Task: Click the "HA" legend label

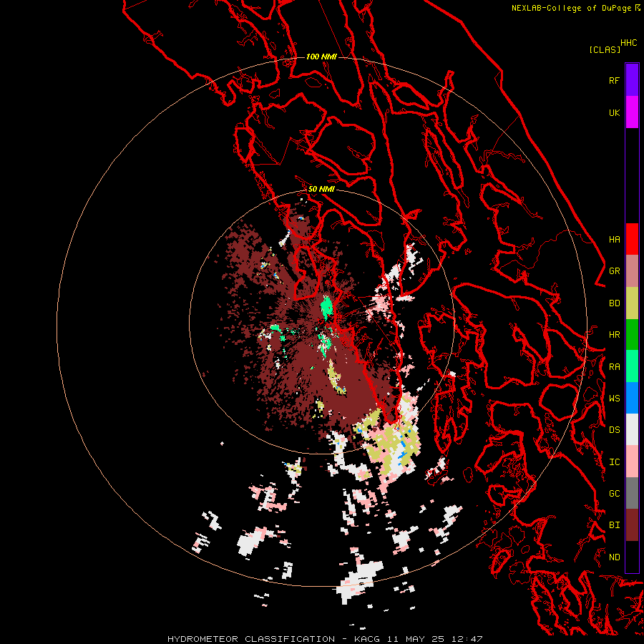Action: [x=615, y=240]
